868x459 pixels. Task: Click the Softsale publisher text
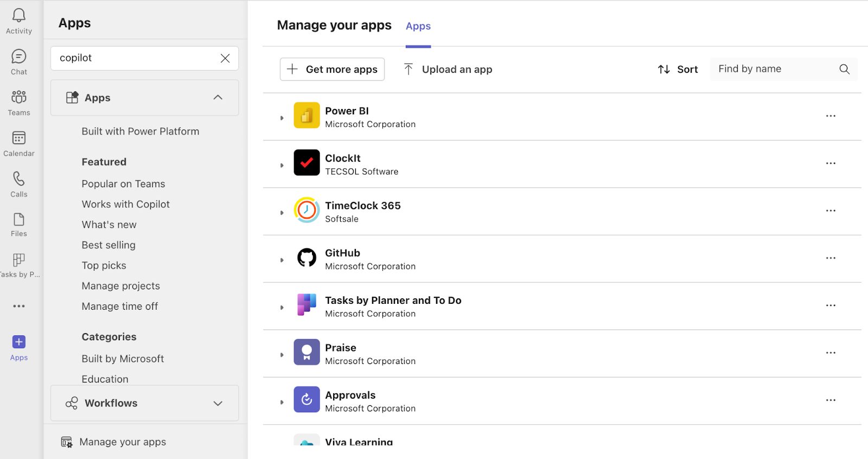[x=342, y=219]
